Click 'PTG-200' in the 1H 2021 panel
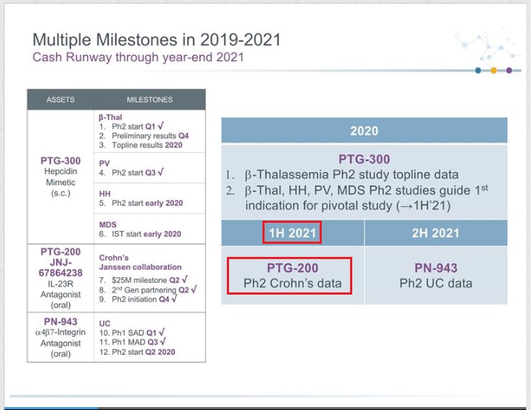Viewport: 532px width, 410px height. tap(293, 268)
